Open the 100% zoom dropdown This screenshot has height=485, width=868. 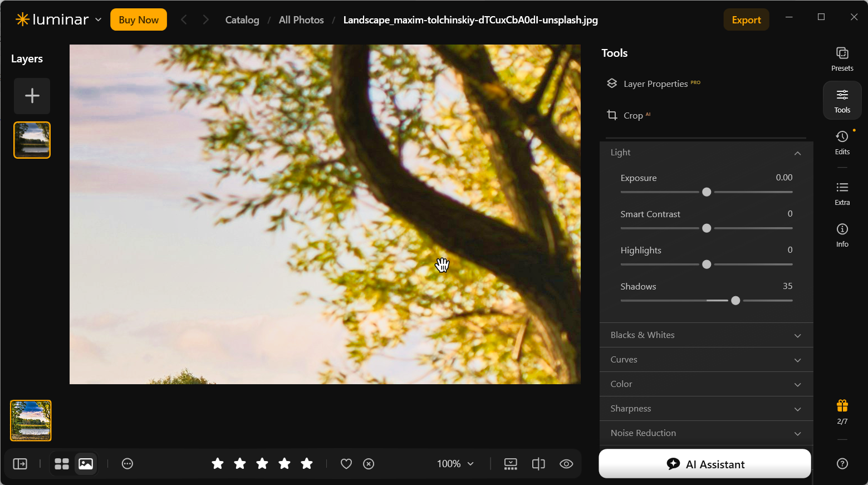point(455,464)
